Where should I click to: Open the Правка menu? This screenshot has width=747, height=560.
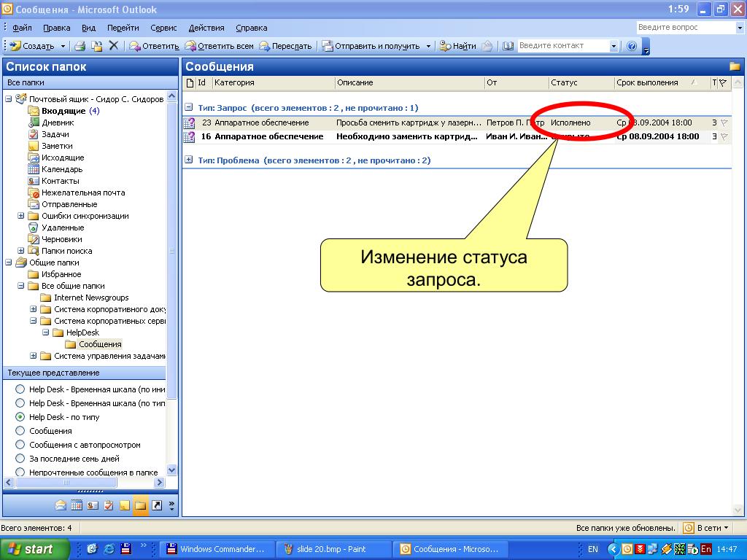pos(57,28)
